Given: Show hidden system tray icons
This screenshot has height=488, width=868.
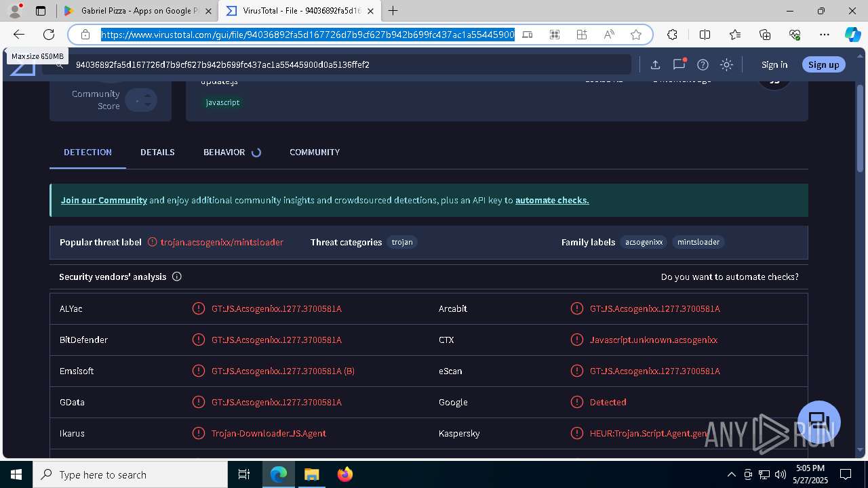Looking at the screenshot, I should (731, 474).
